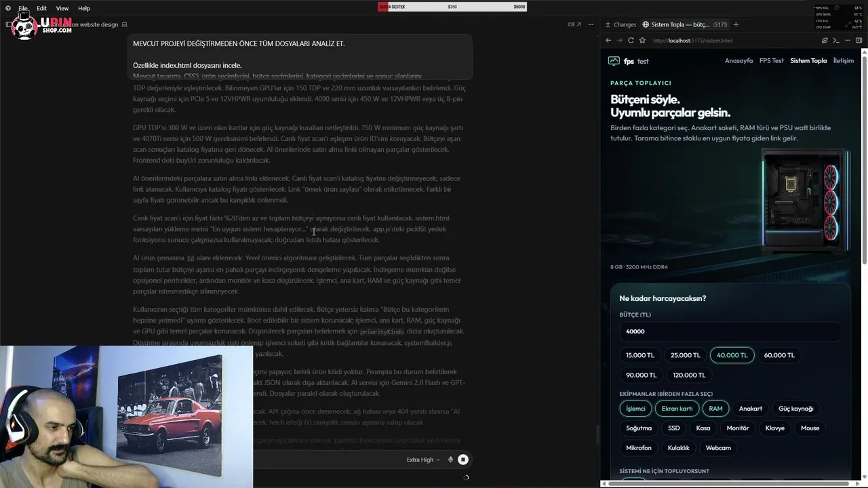Toggle the RAM component chip
868x488 pixels.
[715, 409]
